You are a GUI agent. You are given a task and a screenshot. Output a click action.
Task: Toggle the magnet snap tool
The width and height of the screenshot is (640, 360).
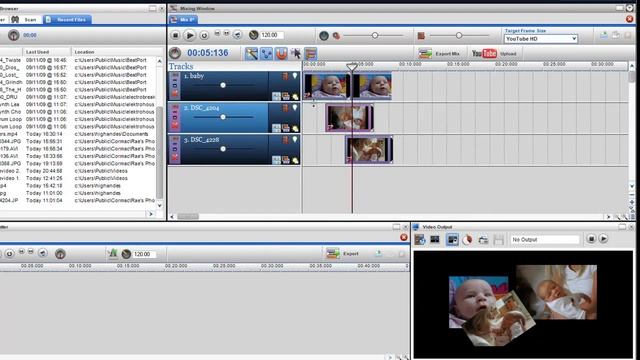281,53
